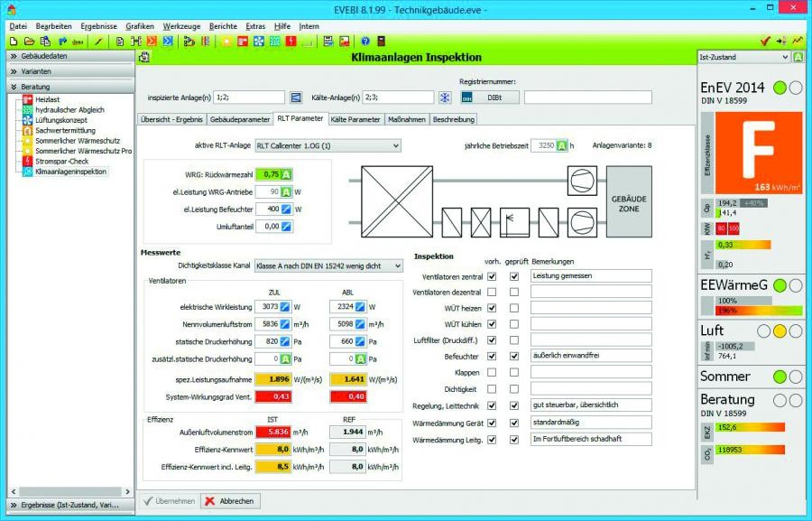Screen dimensions: 812x521
Task: Click blue edit icon for ABL elektrische Wirkleistung
Action: pyautogui.click(x=359, y=307)
